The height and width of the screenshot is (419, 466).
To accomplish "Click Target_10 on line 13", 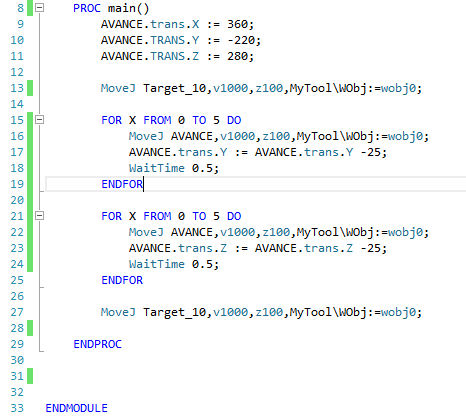I will point(175,88).
